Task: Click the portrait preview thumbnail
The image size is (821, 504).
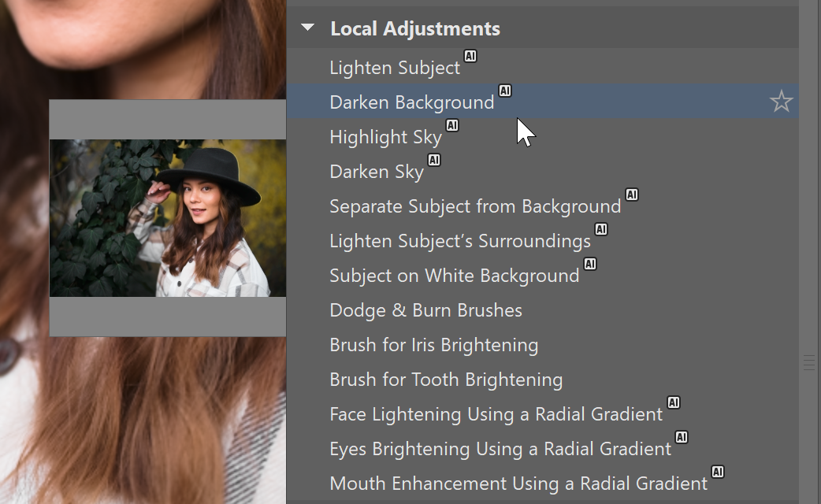Action: tap(168, 218)
